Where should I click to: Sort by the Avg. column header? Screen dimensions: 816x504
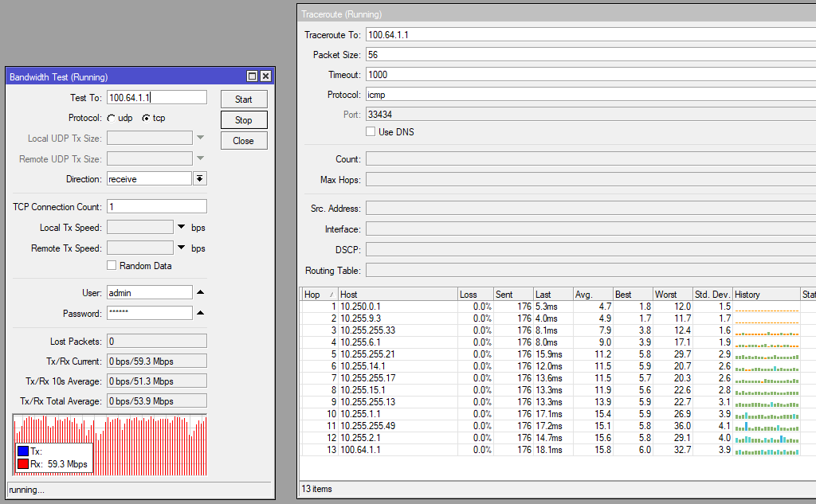coord(593,295)
